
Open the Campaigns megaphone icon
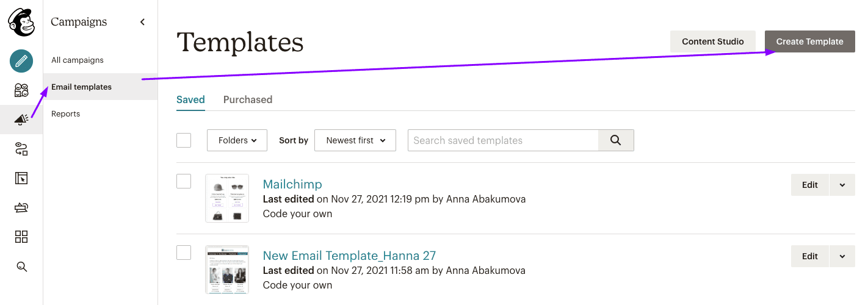[x=21, y=120]
